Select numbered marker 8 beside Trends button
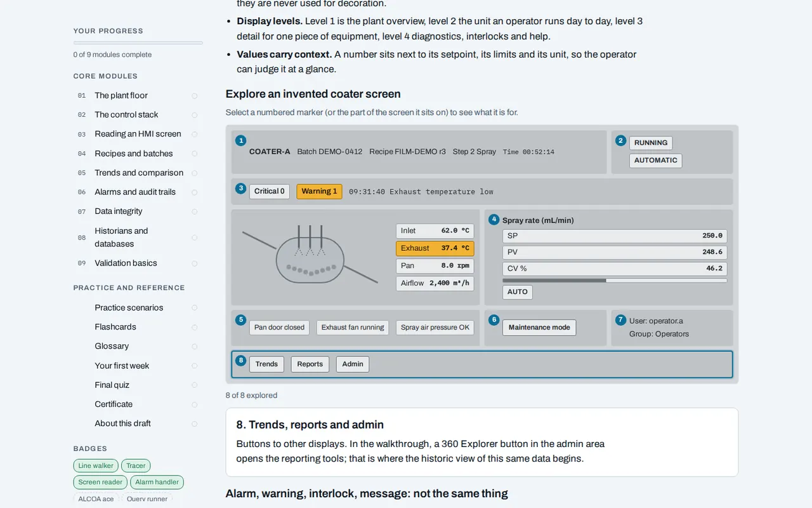The image size is (812, 508). [x=240, y=361]
